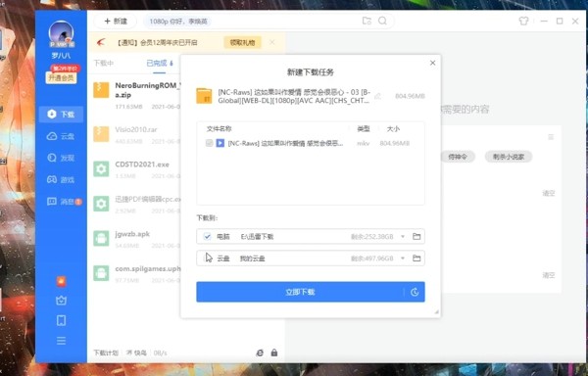588x376 pixels.
Task: Toggle the checkbox of the NC-Raws mkv file
Action: click(210, 143)
